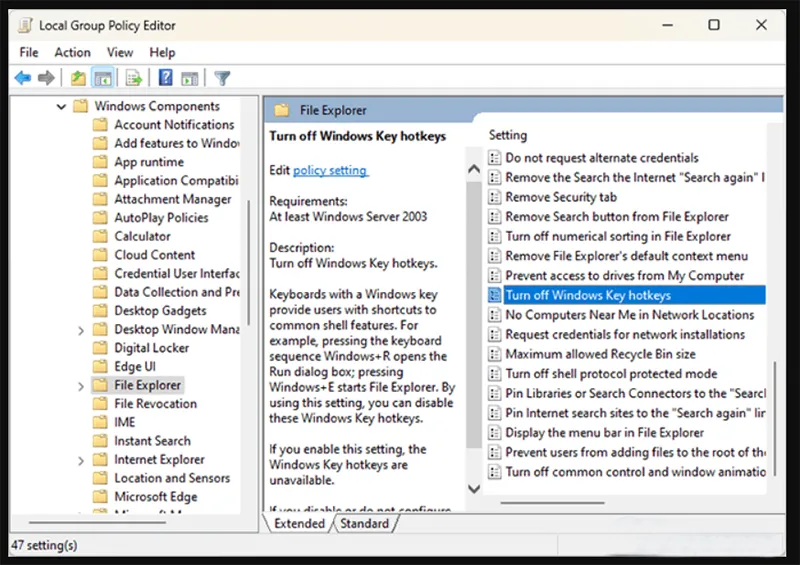This screenshot has height=565, width=800.
Task: Expand the Desktop Window Manager node
Action: coord(81,330)
